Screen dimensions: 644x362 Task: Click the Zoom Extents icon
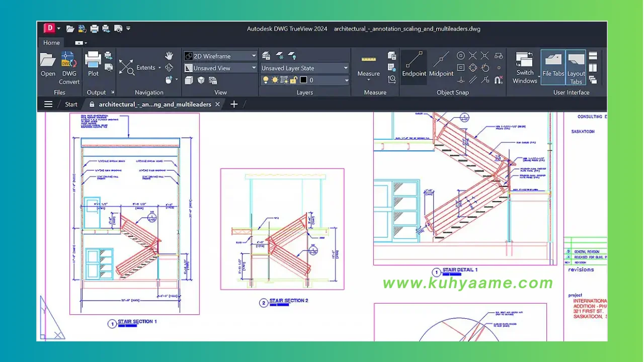(x=126, y=67)
